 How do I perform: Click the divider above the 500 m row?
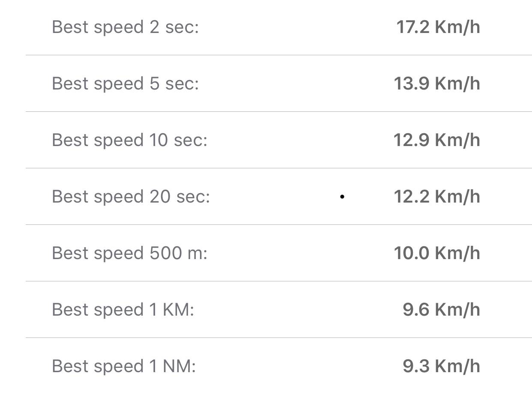point(278,225)
